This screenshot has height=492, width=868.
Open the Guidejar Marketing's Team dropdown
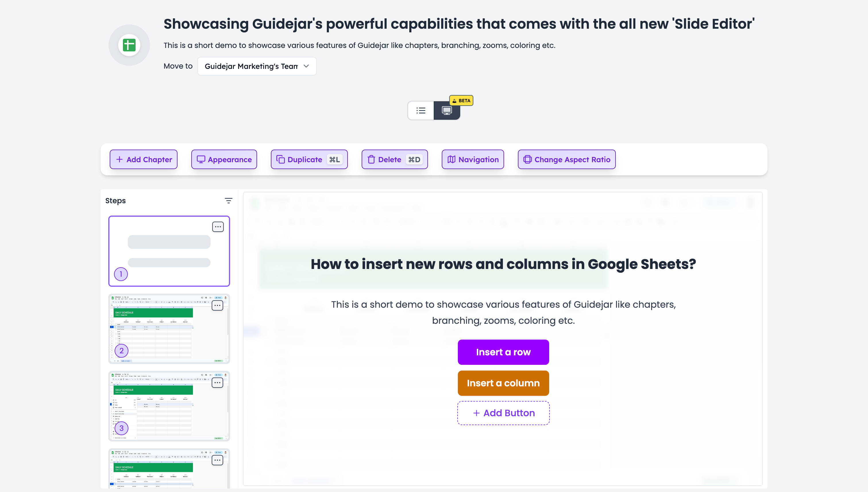point(257,66)
